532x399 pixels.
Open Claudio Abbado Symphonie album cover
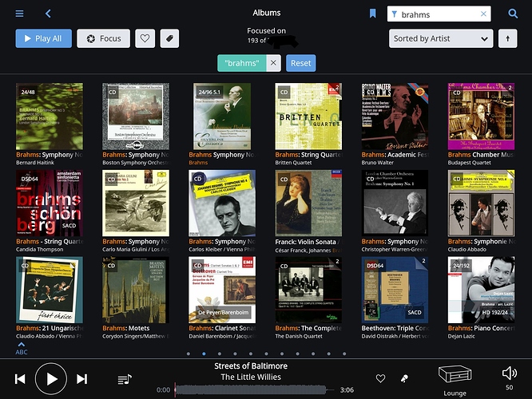click(x=481, y=203)
